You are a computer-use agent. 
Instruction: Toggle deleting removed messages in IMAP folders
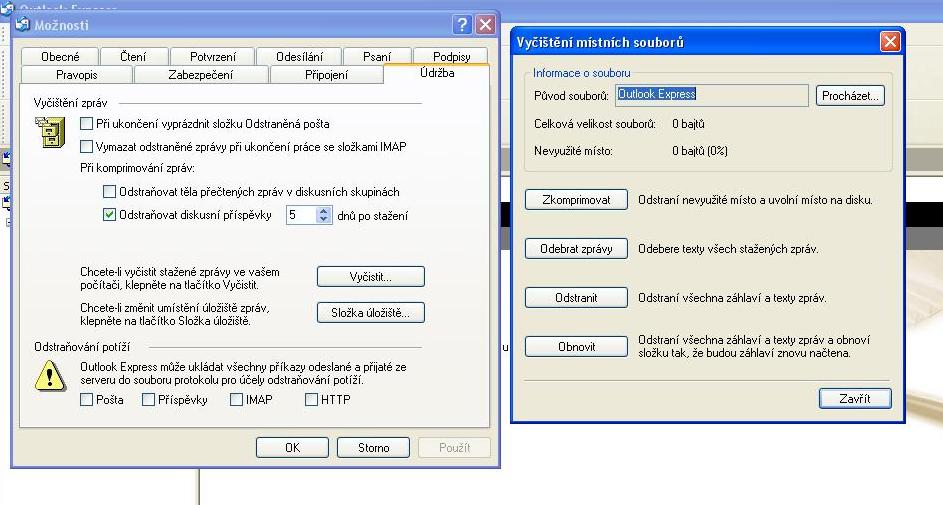point(87,146)
